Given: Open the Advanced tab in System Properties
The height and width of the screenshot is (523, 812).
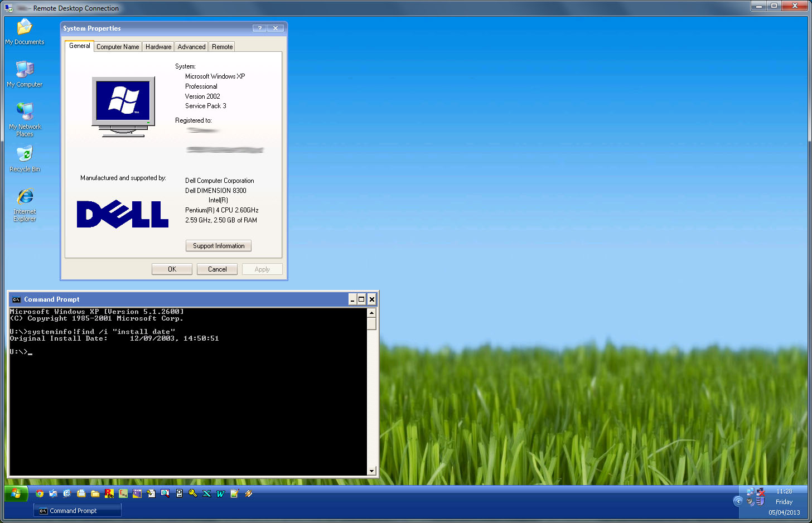Looking at the screenshot, I should pyautogui.click(x=191, y=47).
